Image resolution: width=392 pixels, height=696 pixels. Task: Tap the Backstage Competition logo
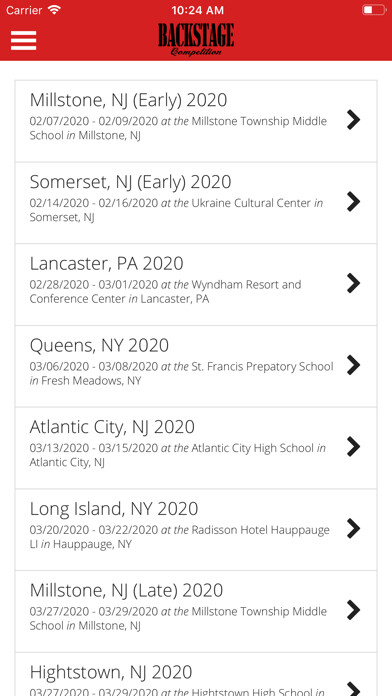(x=196, y=40)
